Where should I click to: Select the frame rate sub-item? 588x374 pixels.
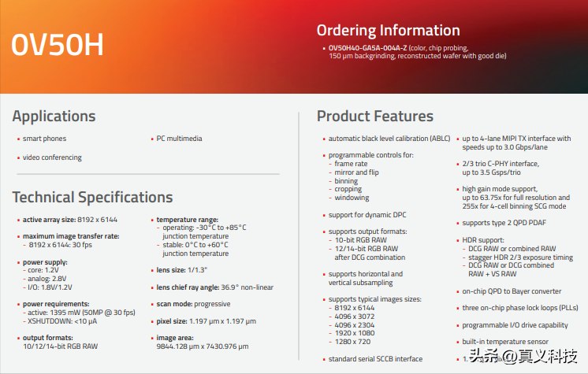click(351, 164)
